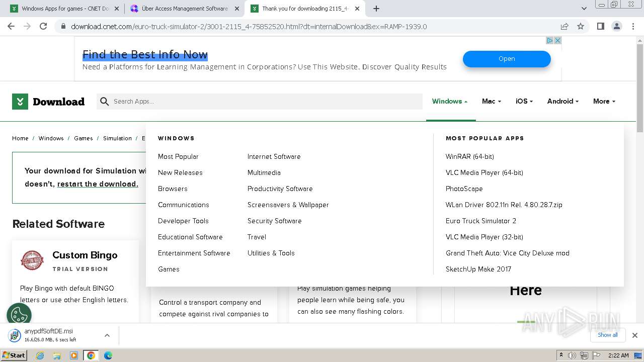
Task: Expand the Android dropdown menu
Action: pos(563,101)
